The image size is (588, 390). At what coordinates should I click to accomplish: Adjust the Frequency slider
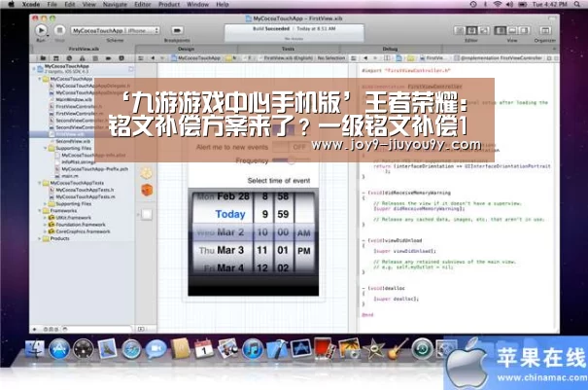pyautogui.click(x=292, y=160)
